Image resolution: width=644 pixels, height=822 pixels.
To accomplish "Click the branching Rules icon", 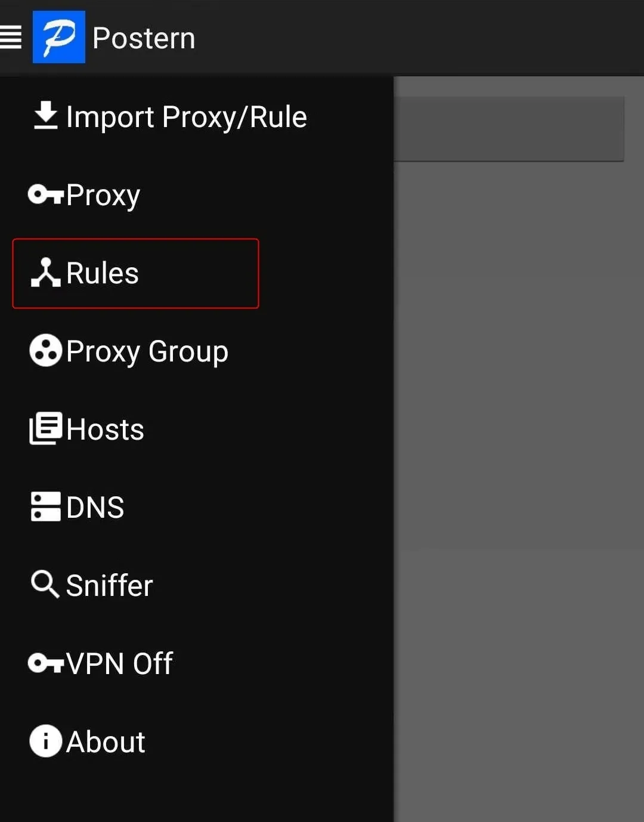I will tap(45, 273).
